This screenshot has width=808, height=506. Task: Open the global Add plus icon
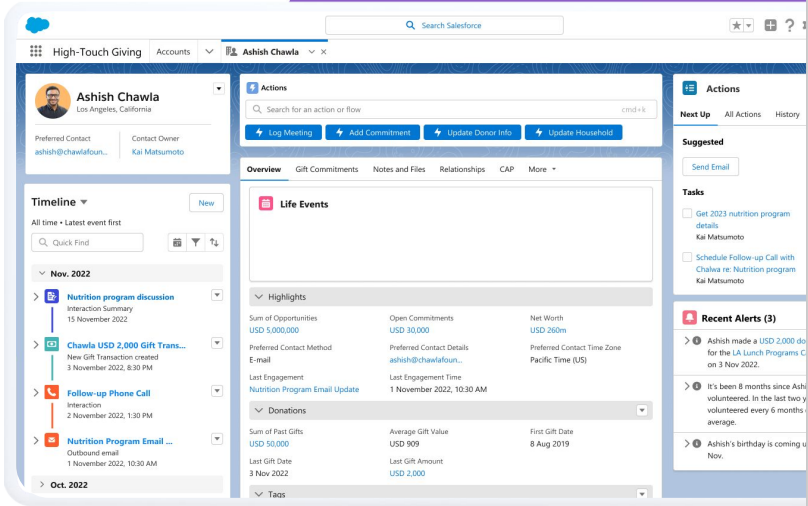[770, 25]
